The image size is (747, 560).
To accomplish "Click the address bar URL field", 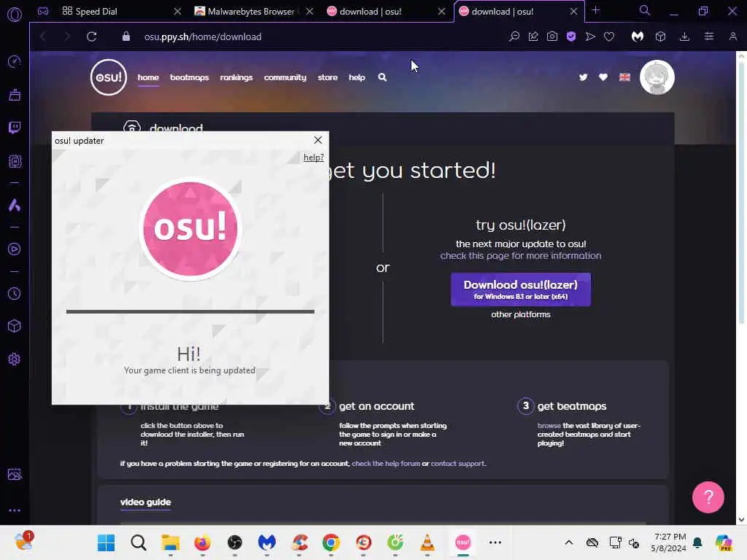I will click(x=203, y=36).
